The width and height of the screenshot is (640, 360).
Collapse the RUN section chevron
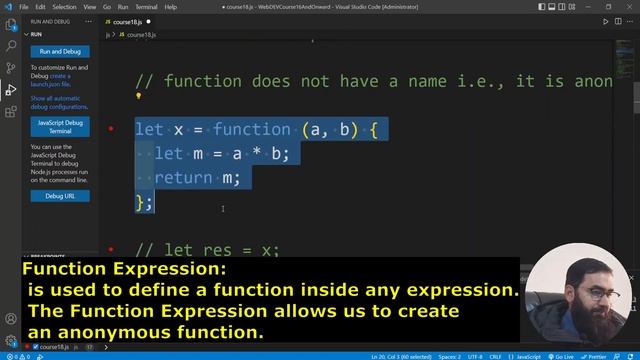pos(27,35)
